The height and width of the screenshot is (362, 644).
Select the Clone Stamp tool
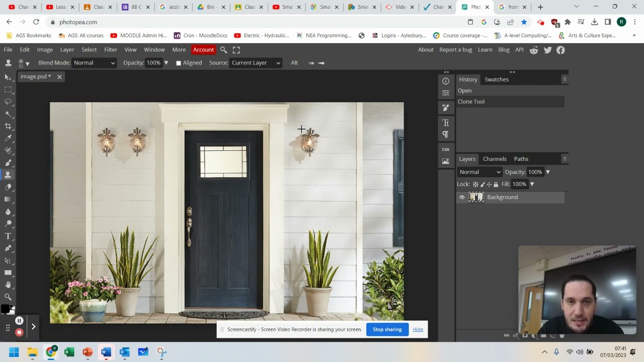(8, 175)
